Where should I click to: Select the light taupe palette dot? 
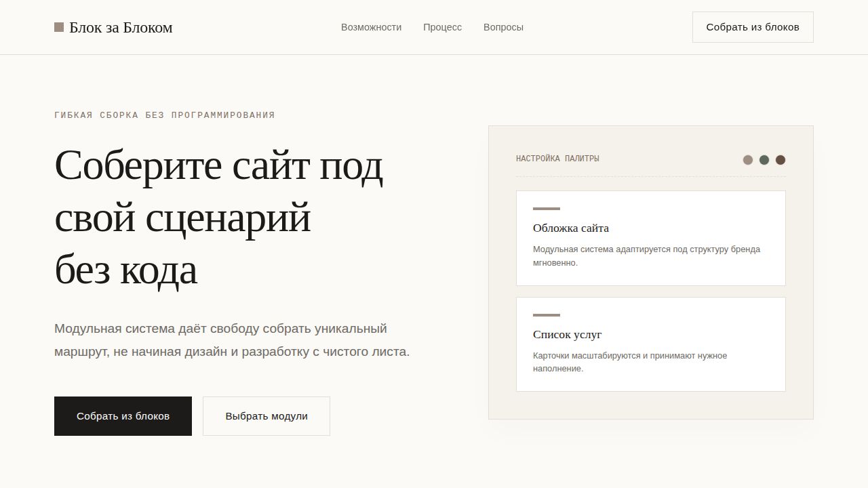pos(748,160)
